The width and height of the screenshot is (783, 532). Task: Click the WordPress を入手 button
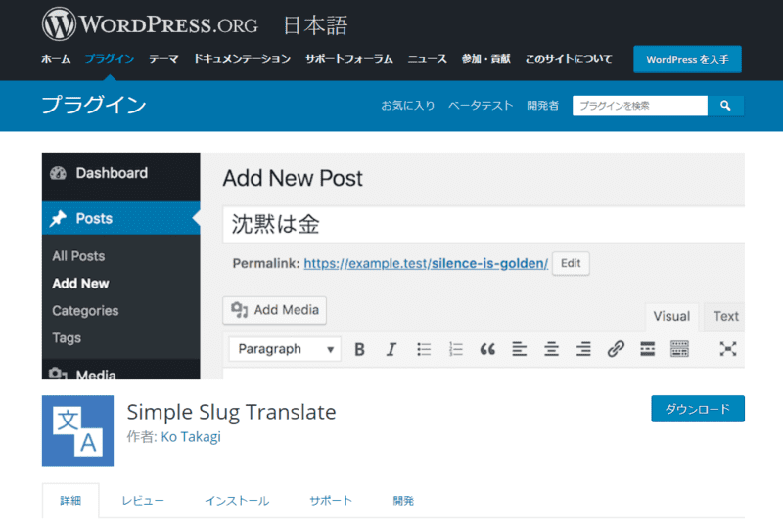click(688, 60)
